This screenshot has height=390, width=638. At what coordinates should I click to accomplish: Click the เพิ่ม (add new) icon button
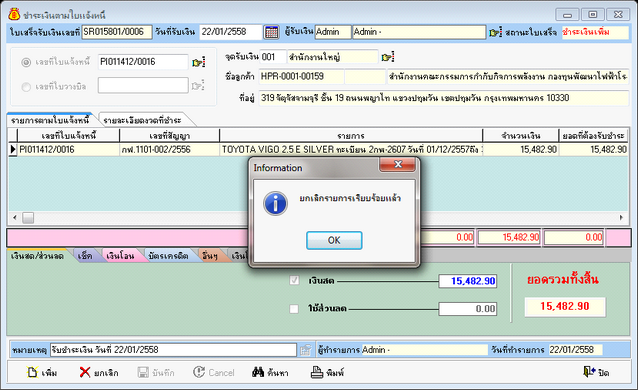(42, 372)
